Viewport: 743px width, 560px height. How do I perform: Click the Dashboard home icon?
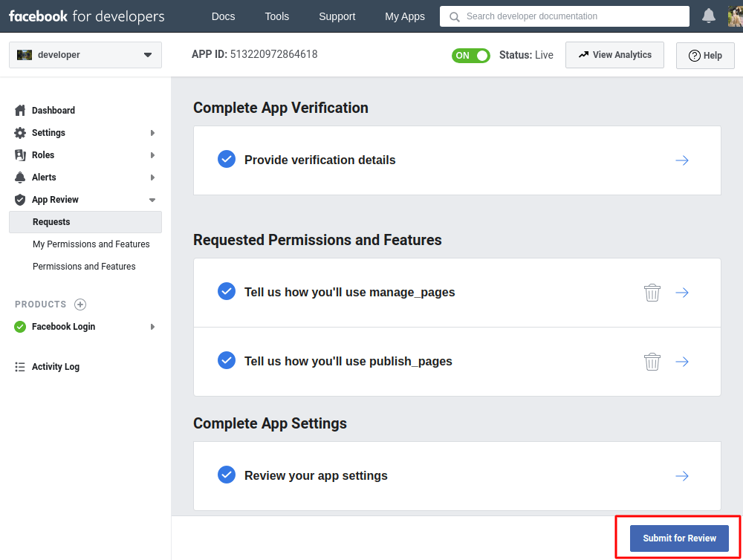coord(20,111)
